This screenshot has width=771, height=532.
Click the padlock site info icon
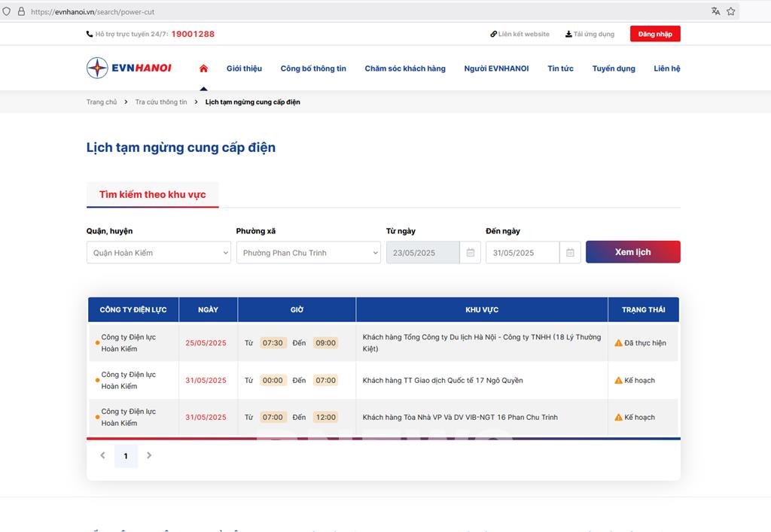click(21, 11)
